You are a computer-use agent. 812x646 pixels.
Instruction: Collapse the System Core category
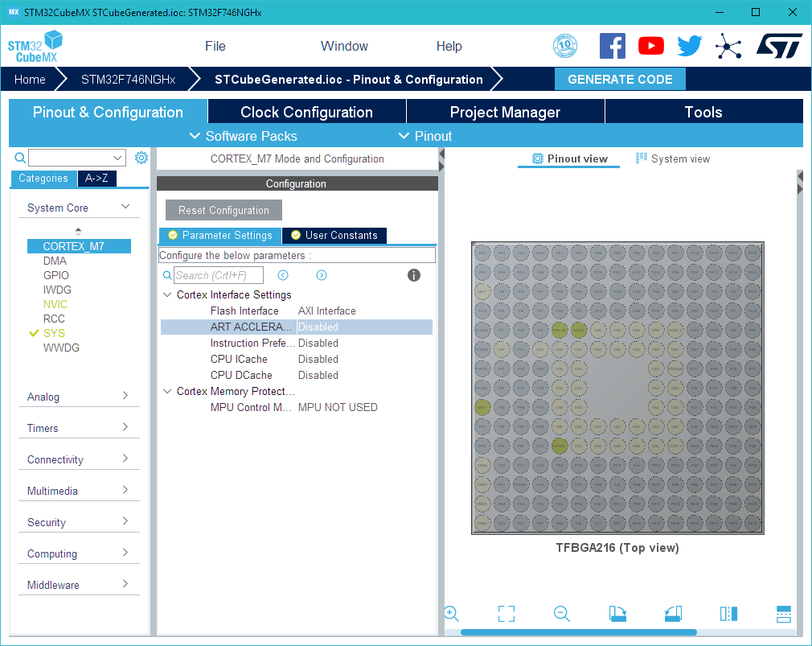(125, 207)
